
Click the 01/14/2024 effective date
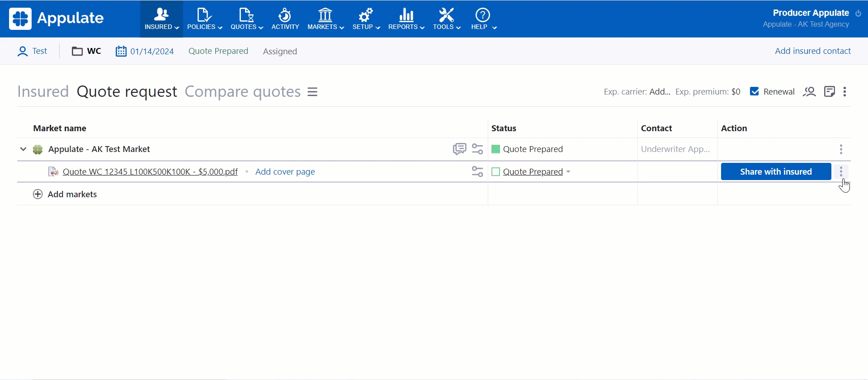(151, 51)
